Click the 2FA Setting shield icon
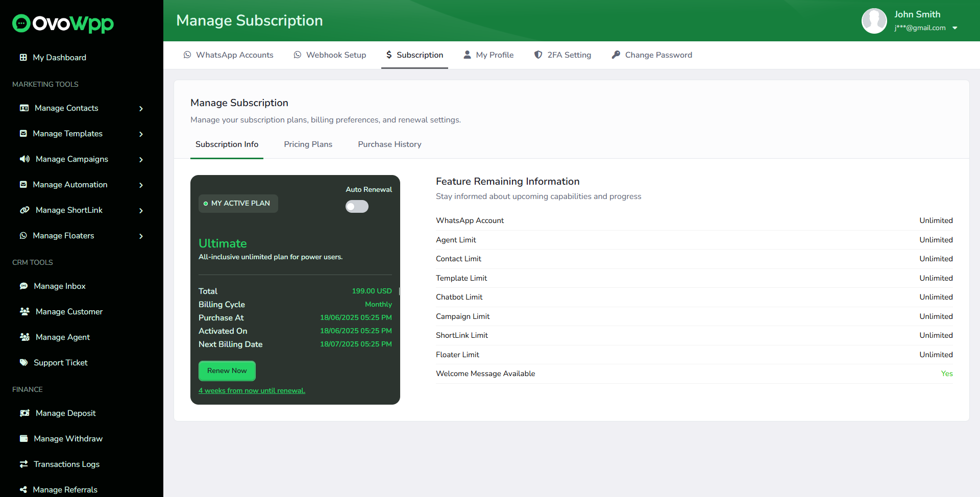Viewport: 980px width, 497px height. (x=538, y=55)
